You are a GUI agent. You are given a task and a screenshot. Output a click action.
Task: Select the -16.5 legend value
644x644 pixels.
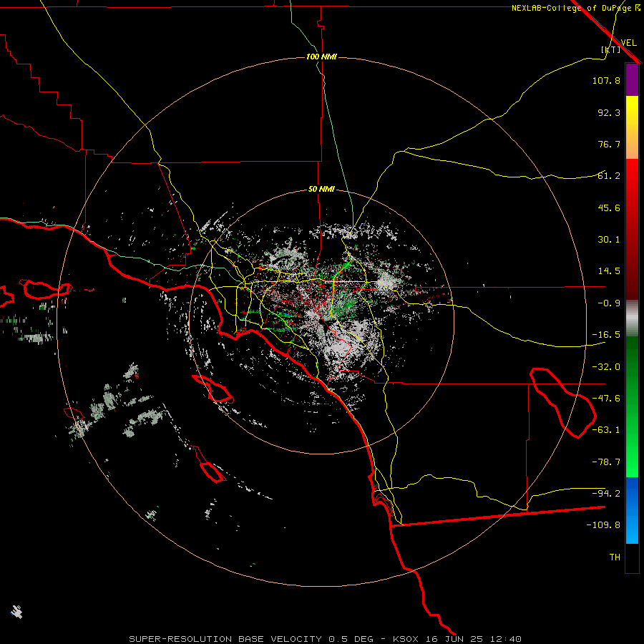pyautogui.click(x=606, y=335)
